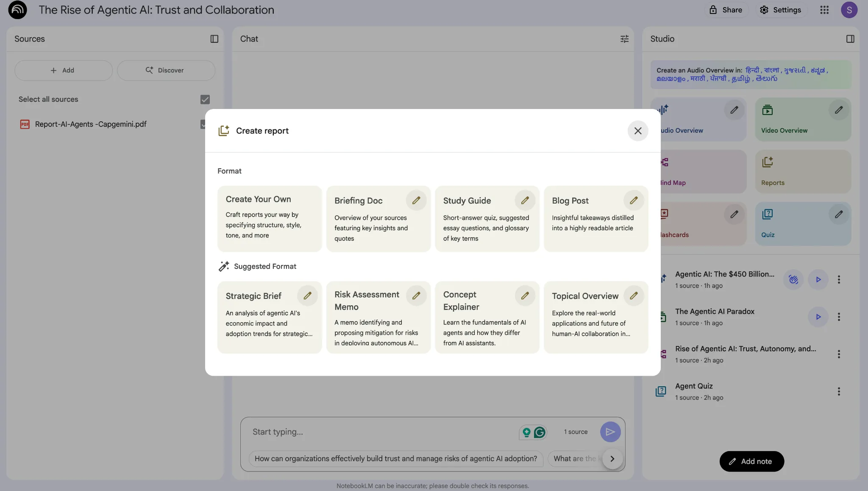868x491 pixels.
Task: Close the Create report dialog
Action: 637,131
